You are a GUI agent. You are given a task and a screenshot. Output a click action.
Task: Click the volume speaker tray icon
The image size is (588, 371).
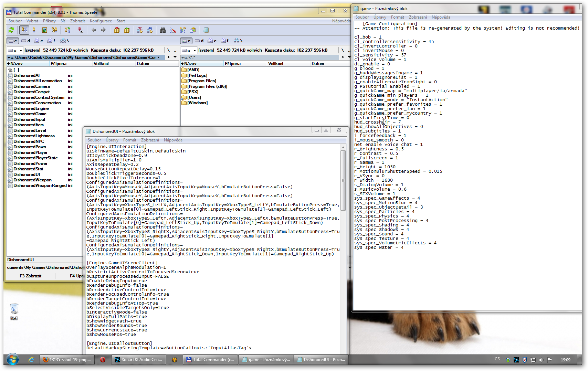click(x=541, y=360)
